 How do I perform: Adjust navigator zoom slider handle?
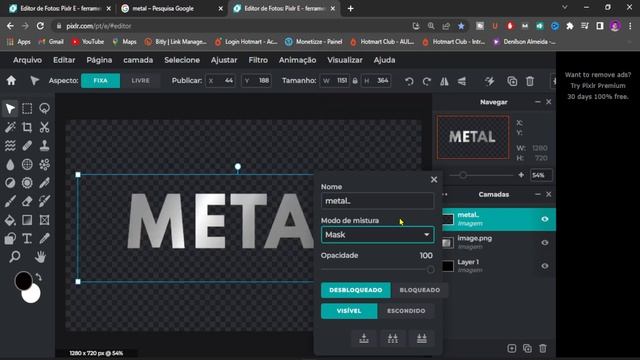pyautogui.click(x=462, y=175)
